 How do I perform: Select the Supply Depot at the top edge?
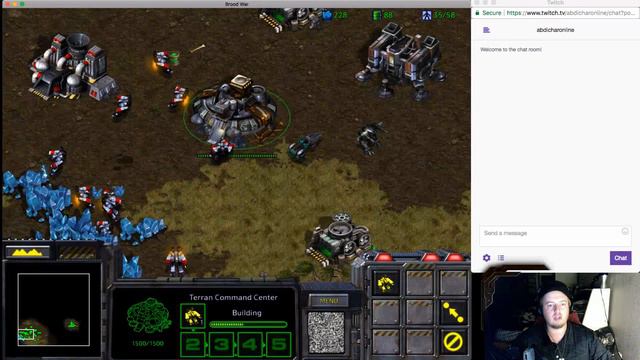(x=292, y=19)
